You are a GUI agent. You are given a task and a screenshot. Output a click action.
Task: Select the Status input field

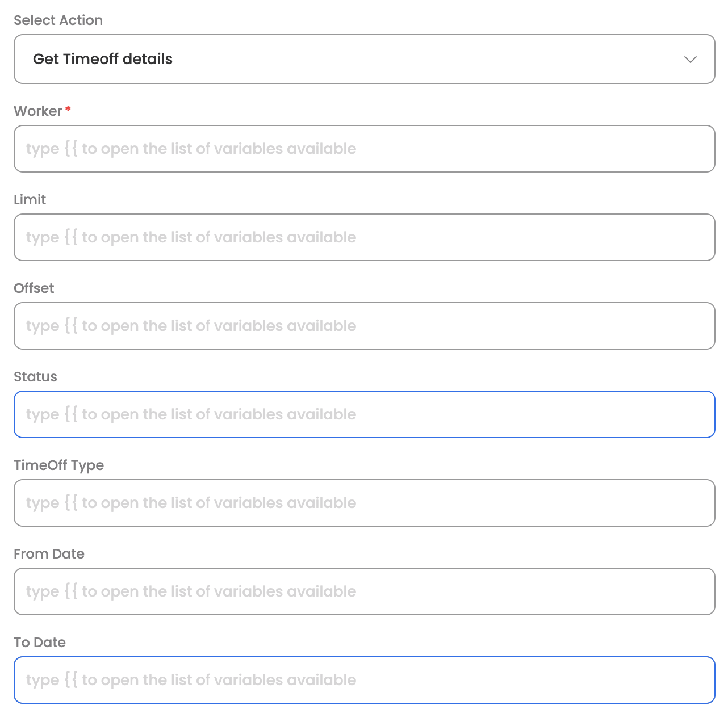pyautogui.click(x=363, y=414)
